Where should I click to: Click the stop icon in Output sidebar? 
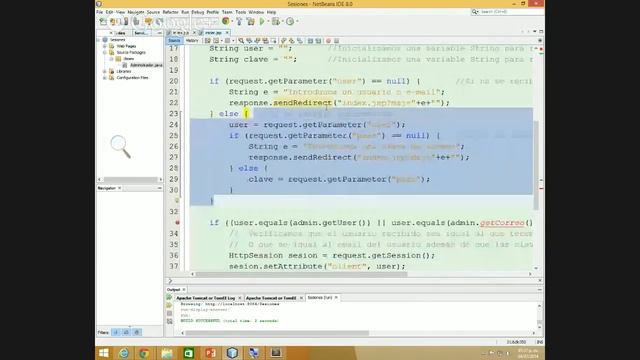click(x=169, y=313)
